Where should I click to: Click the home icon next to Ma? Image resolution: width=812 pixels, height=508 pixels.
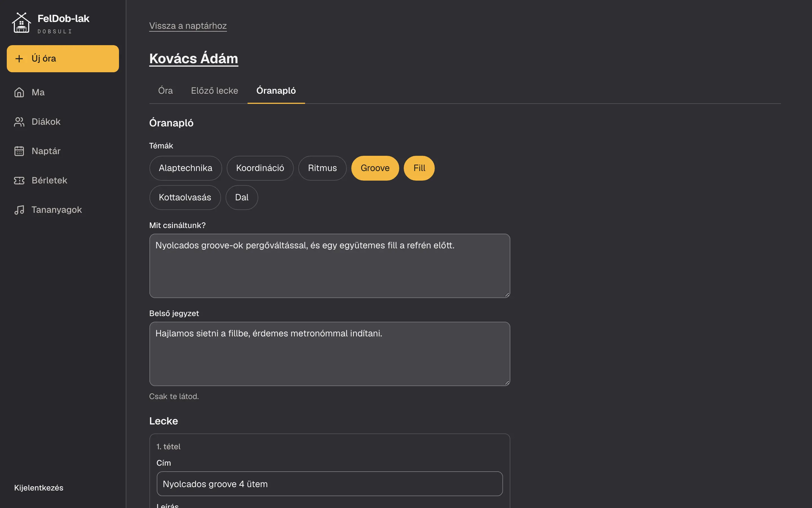coord(19,92)
